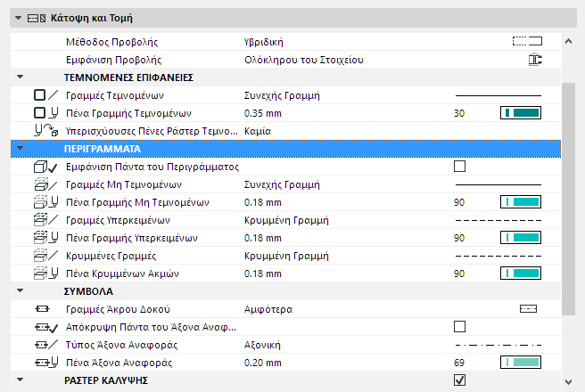The width and height of the screenshot is (585, 392).
Task: Click the Αμφότερα beam end lines value
Action: [x=268, y=309]
